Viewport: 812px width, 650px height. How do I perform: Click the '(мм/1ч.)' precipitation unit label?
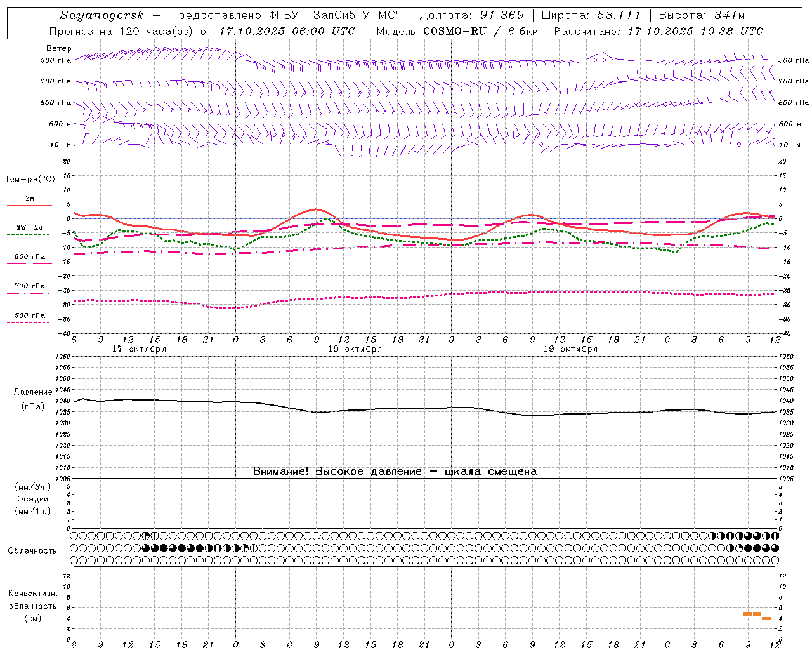click(32, 511)
